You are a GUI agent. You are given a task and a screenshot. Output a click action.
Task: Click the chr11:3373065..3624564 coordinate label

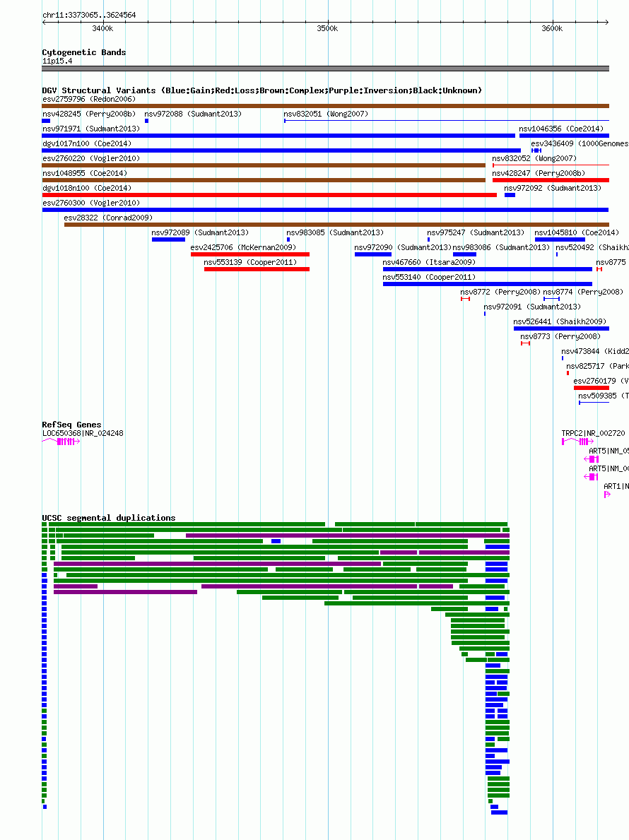pyautogui.click(x=89, y=16)
